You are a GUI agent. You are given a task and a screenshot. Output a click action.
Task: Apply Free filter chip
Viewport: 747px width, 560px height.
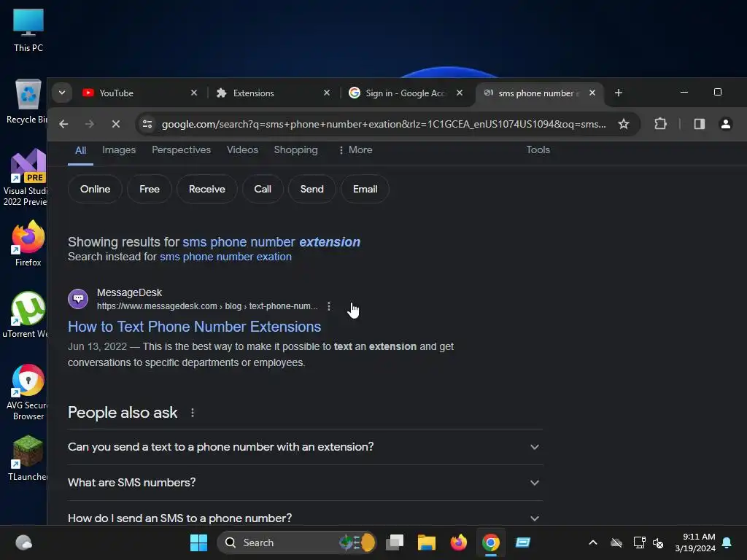pyautogui.click(x=150, y=190)
